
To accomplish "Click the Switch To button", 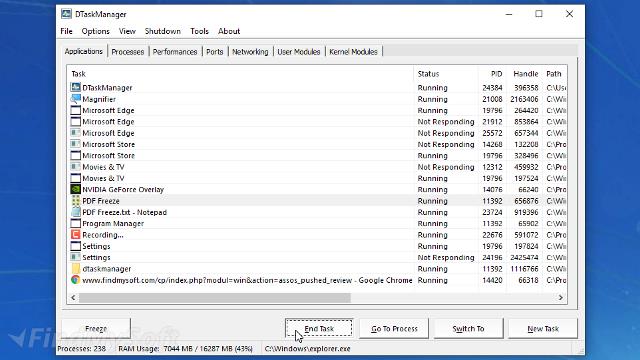I will (x=469, y=329).
